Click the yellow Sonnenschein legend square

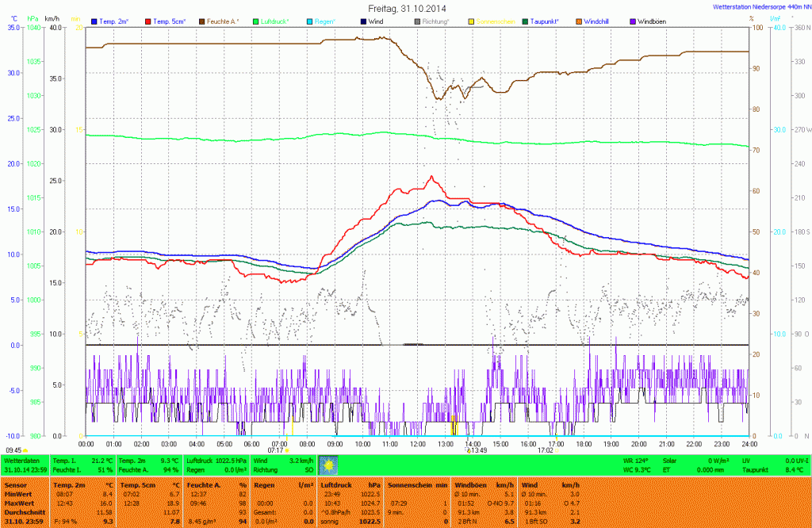472,21
